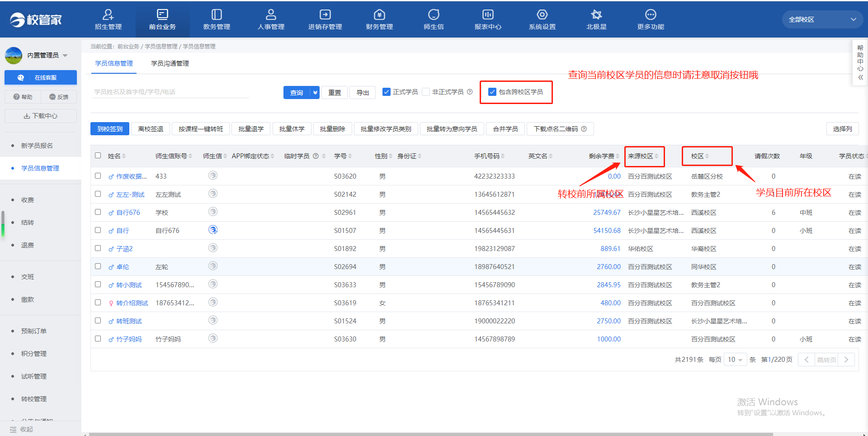This screenshot has height=436, width=868.
Task: Click 师生信 status icon for 自行 row
Action: [x=213, y=230]
